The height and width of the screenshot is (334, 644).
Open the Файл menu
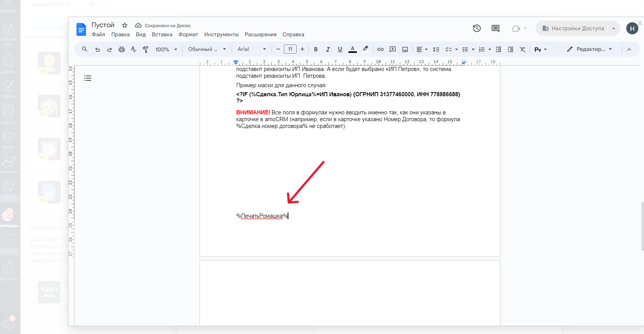98,34
